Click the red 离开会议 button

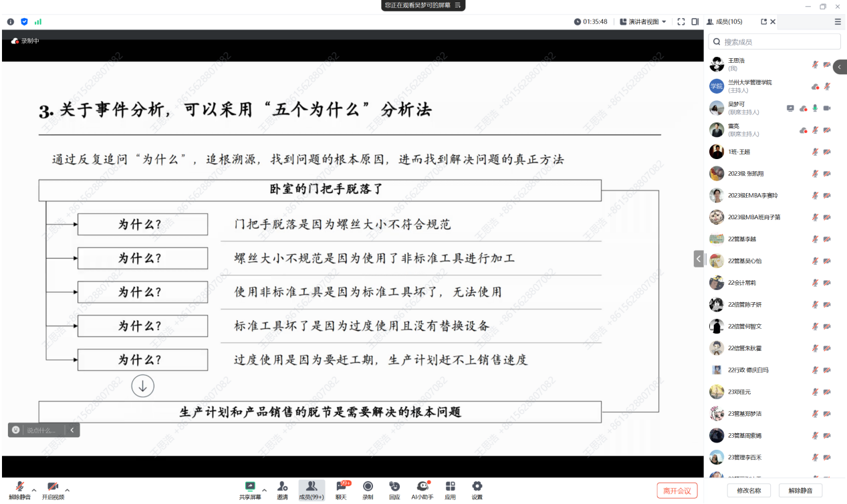coord(677,491)
